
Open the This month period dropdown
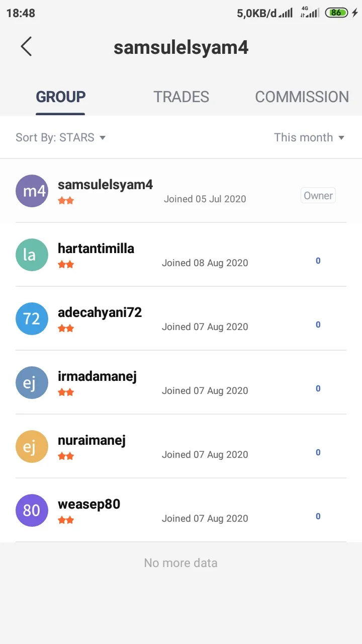point(309,137)
